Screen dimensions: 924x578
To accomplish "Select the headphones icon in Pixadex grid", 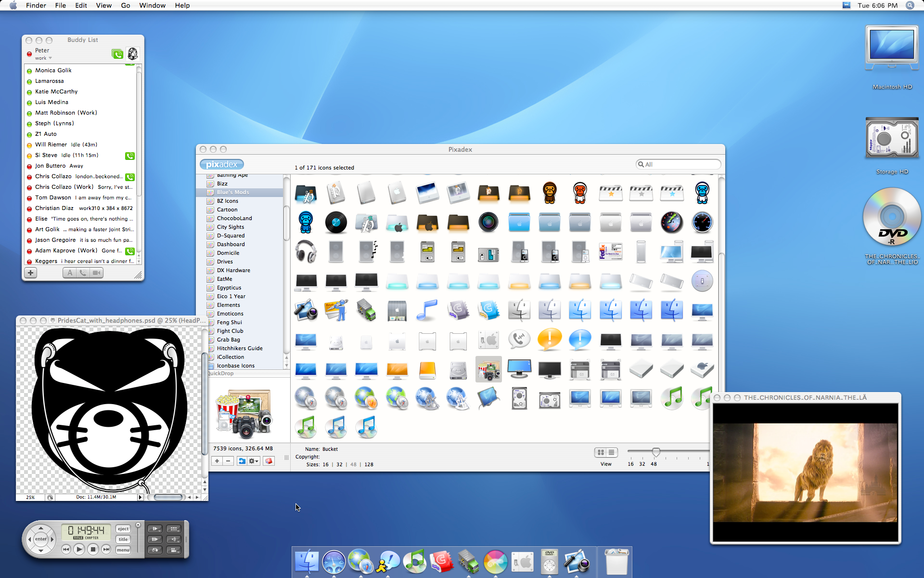I will (x=306, y=252).
